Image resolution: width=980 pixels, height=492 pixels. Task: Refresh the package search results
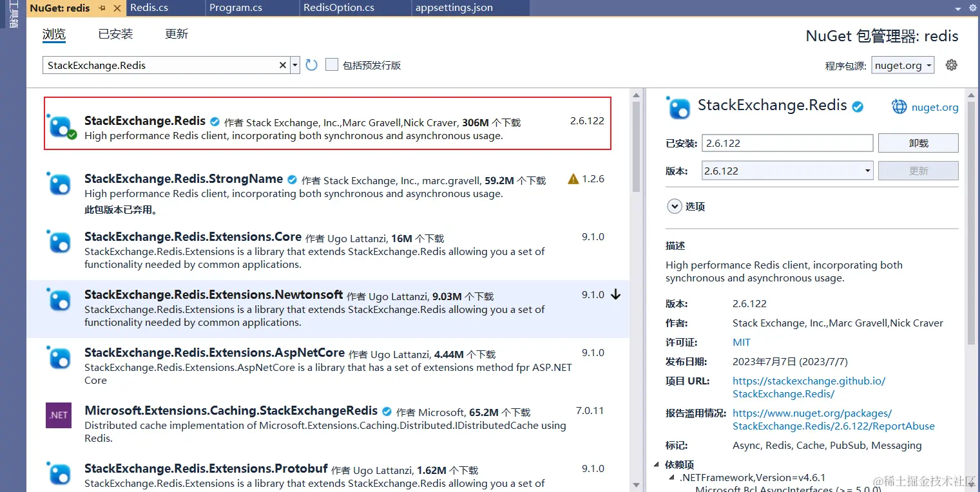312,65
